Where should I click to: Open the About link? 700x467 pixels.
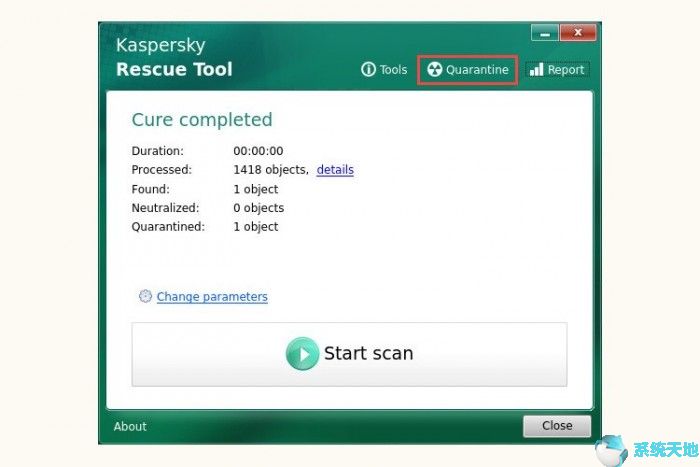(x=130, y=426)
